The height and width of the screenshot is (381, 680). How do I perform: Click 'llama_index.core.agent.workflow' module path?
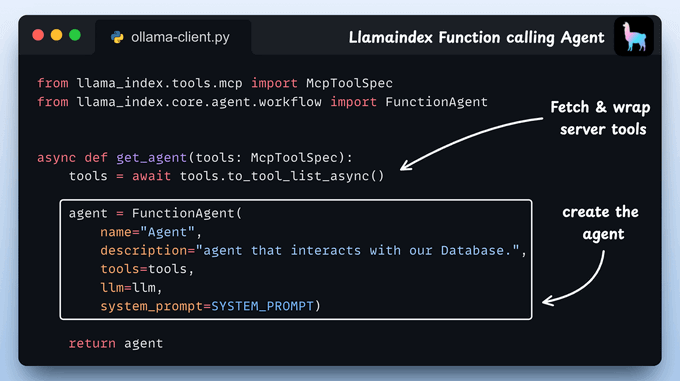(199, 102)
